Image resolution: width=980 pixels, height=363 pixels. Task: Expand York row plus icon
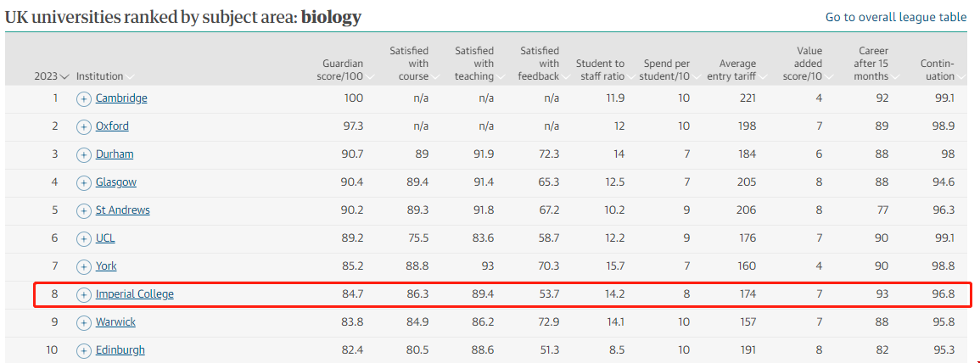point(83,266)
